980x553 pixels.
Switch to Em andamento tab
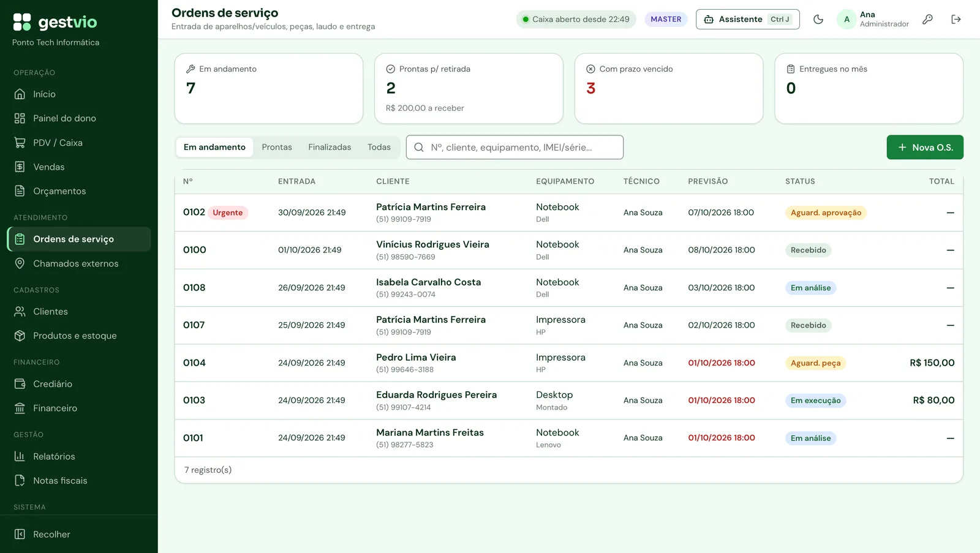click(x=214, y=147)
